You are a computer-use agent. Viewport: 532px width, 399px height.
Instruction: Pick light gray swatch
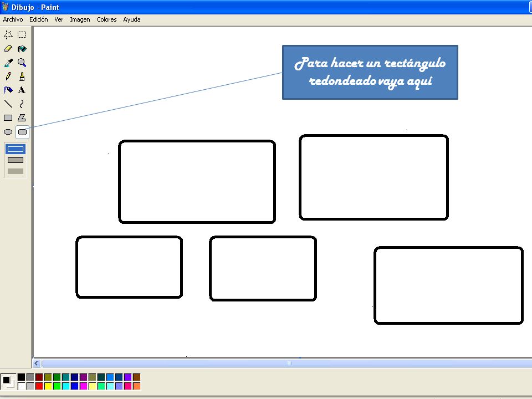click(30, 386)
